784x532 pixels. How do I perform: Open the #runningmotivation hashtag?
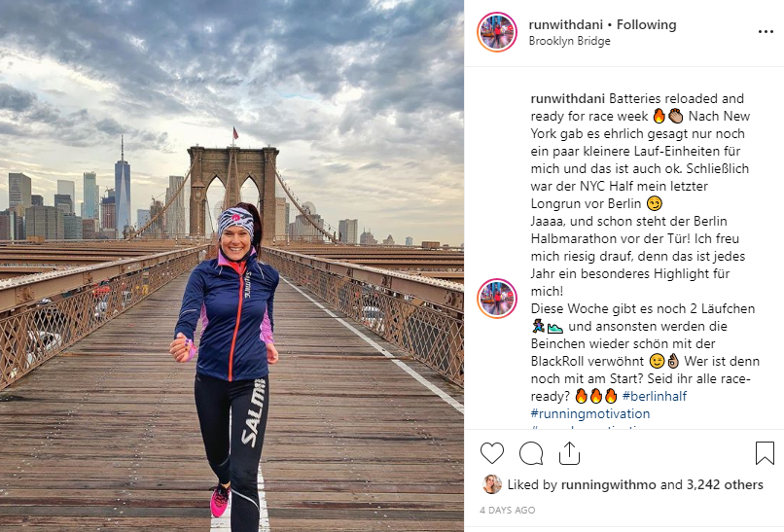[590, 413]
